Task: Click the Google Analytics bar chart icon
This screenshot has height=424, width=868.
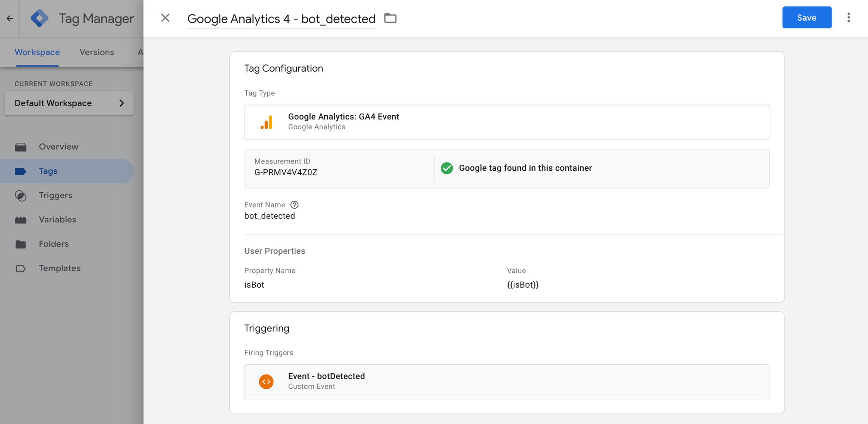Action: point(267,122)
